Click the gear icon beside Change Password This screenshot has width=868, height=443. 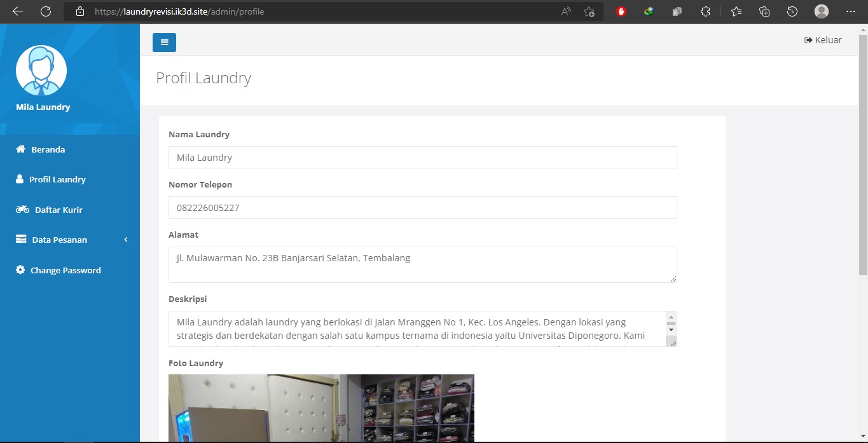click(x=20, y=270)
